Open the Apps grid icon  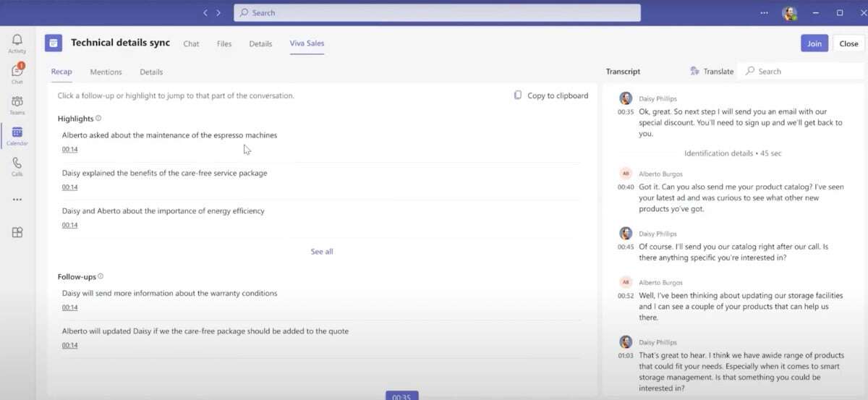click(17, 232)
